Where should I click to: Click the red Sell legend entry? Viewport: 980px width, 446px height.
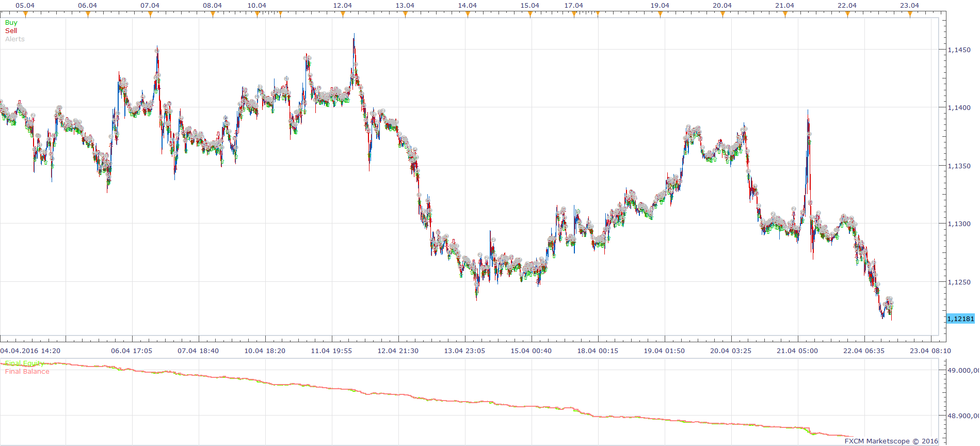click(x=11, y=30)
